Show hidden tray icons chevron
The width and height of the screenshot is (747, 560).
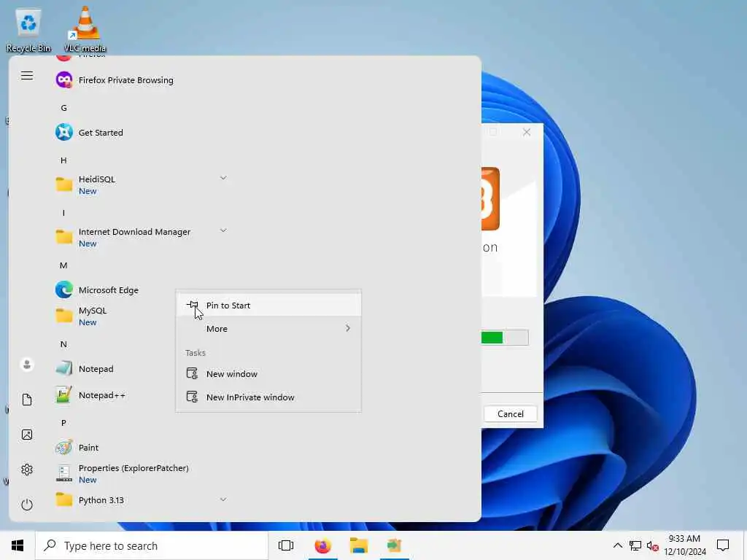click(617, 545)
